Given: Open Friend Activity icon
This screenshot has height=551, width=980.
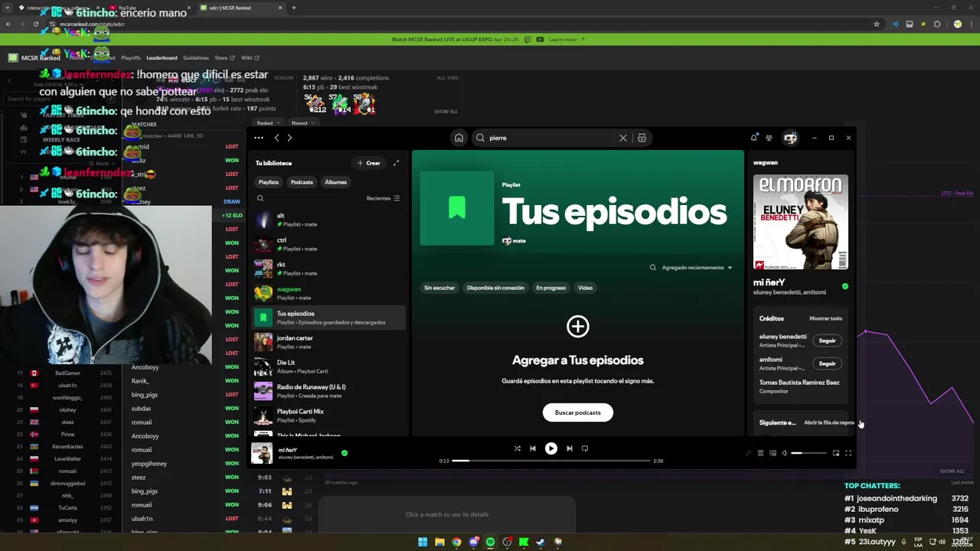Looking at the screenshot, I should [769, 138].
